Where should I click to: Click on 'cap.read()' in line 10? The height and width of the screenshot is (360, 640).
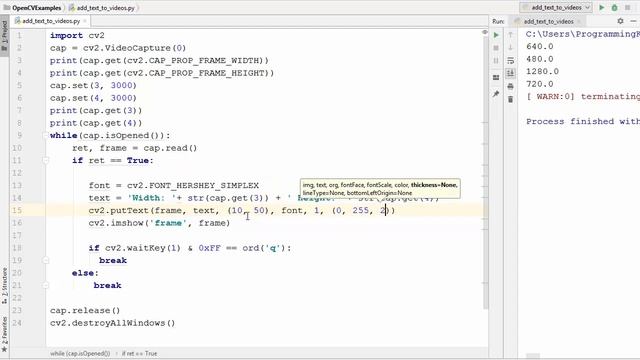170,148
